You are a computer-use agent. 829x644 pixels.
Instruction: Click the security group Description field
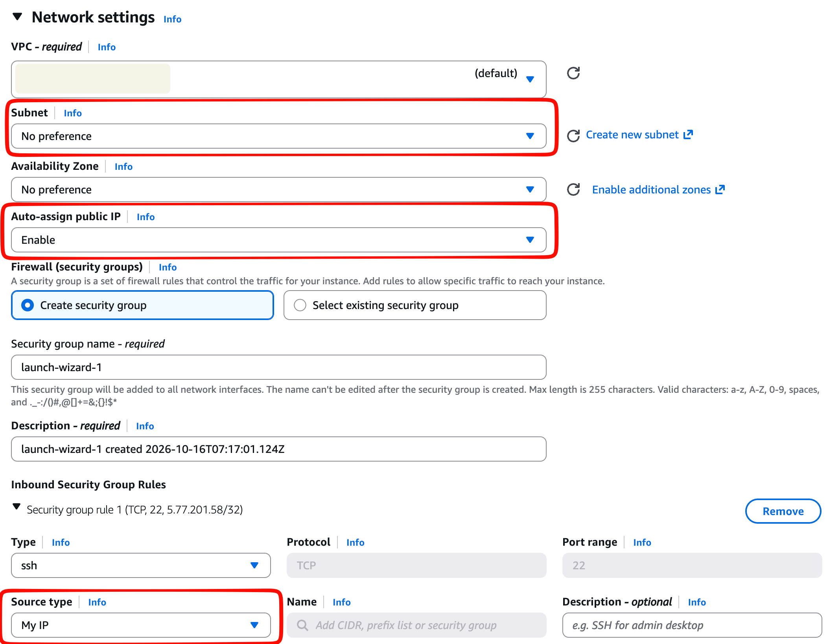pyautogui.click(x=278, y=449)
